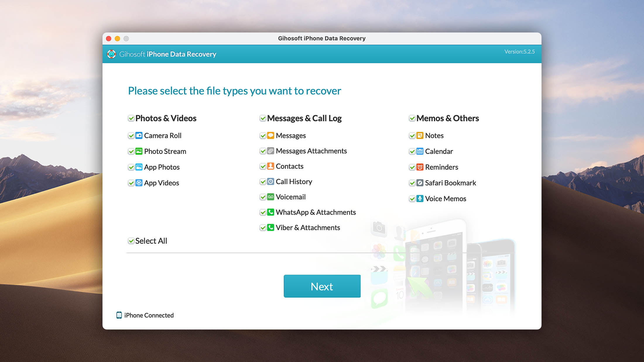This screenshot has width=644, height=362.
Task: Uncheck the Notes checkbox
Action: 412,136
